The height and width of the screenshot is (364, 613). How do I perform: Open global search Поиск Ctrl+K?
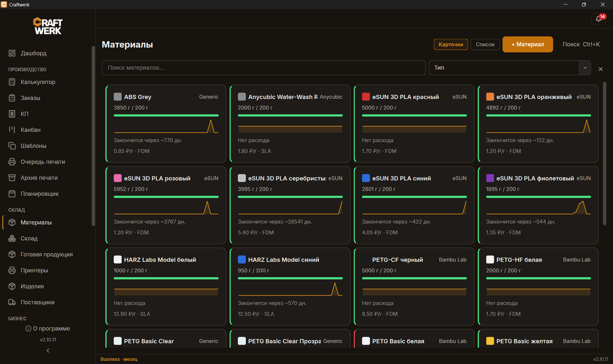pyautogui.click(x=581, y=44)
